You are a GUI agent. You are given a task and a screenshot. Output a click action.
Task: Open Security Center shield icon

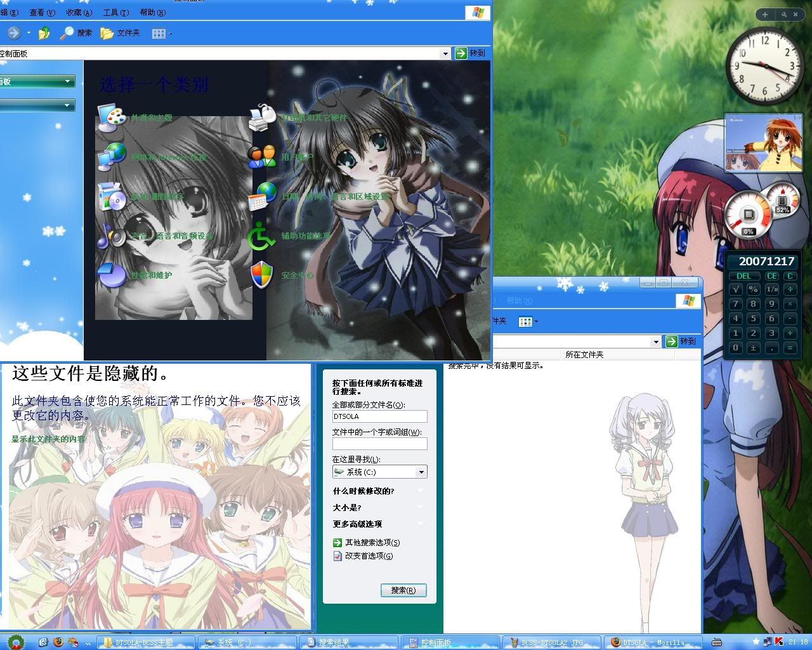tap(263, 275)
